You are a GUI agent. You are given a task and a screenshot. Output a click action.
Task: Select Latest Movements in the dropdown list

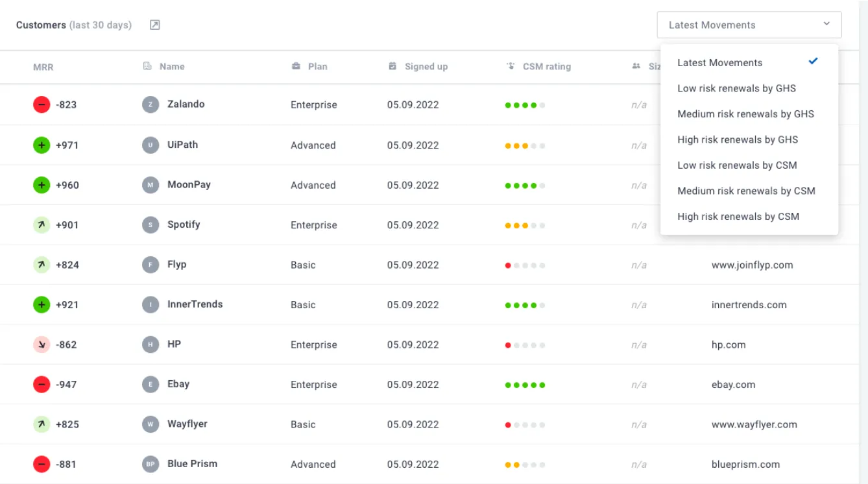pyautogui.click(x=749, y=63)
